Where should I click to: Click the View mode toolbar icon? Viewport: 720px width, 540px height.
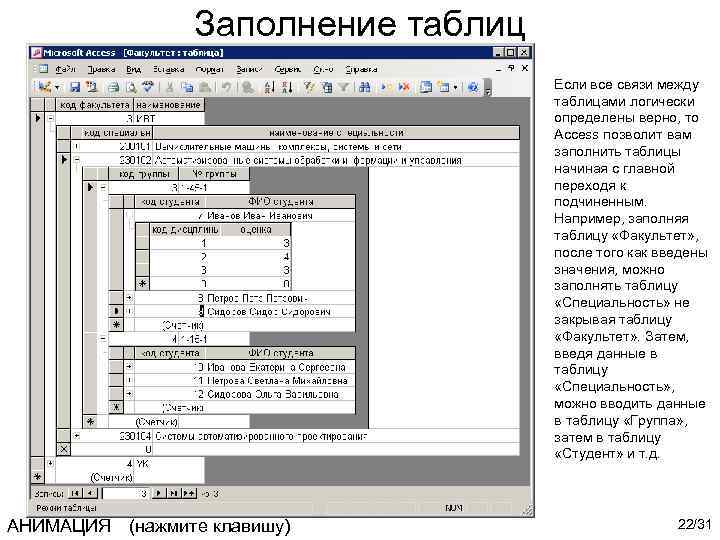(x=45, y=87)
